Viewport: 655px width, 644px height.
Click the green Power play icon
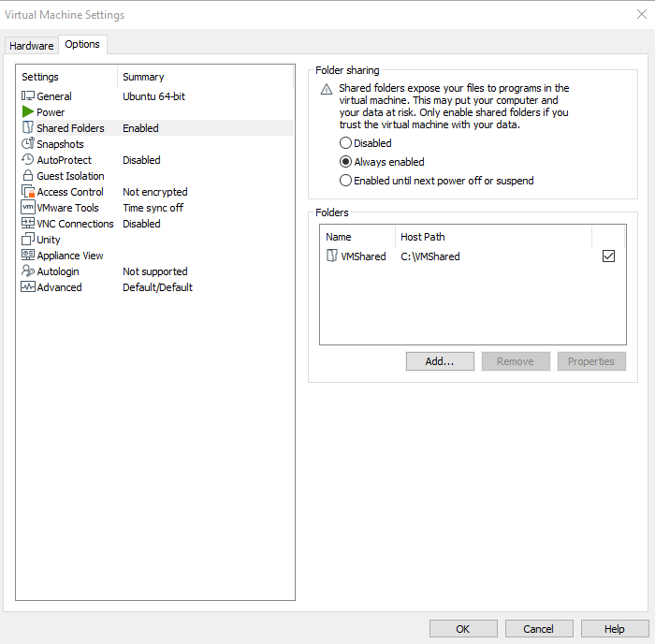(x=27, y=111)
